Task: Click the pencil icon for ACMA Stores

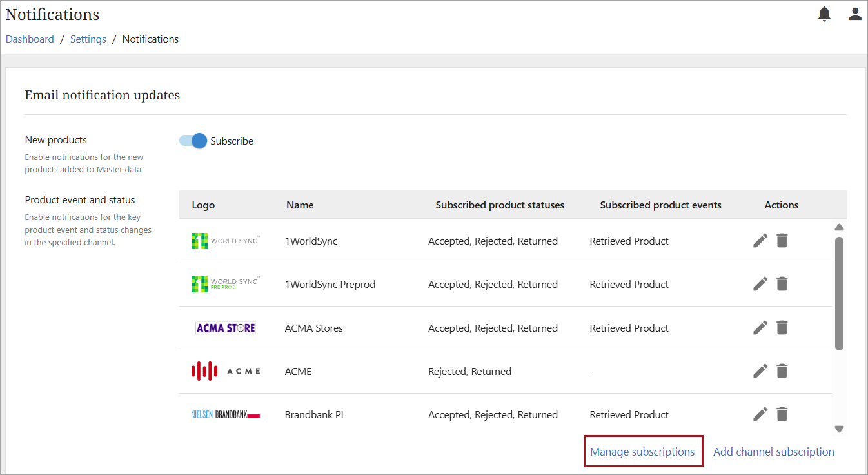Action: click(x=760, y=328)
